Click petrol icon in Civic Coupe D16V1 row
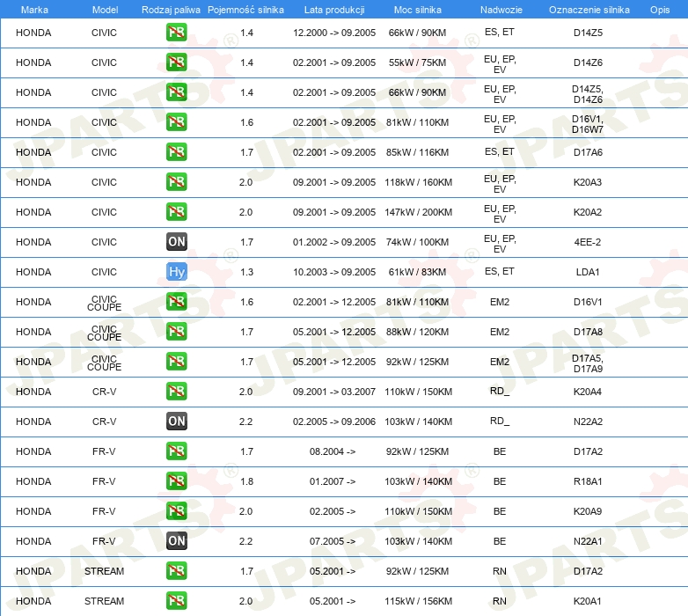 click(x=176, y=302)
